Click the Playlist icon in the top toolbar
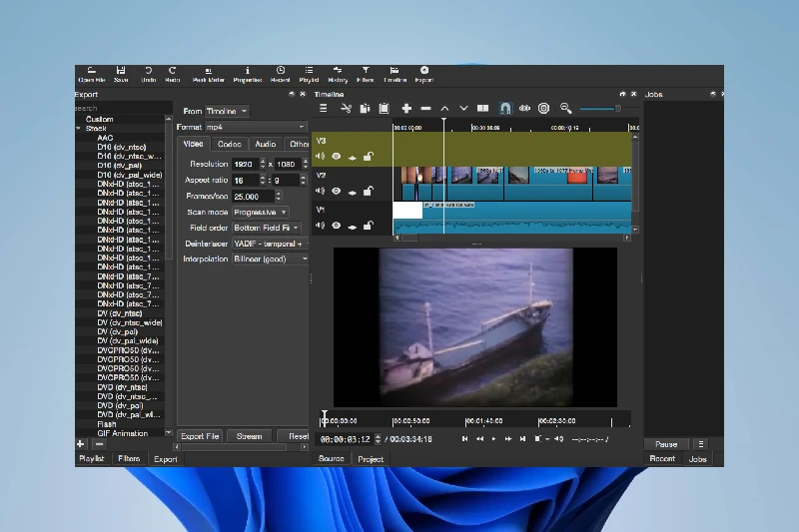Screen dimensions: 799x532 pos(309,74)
